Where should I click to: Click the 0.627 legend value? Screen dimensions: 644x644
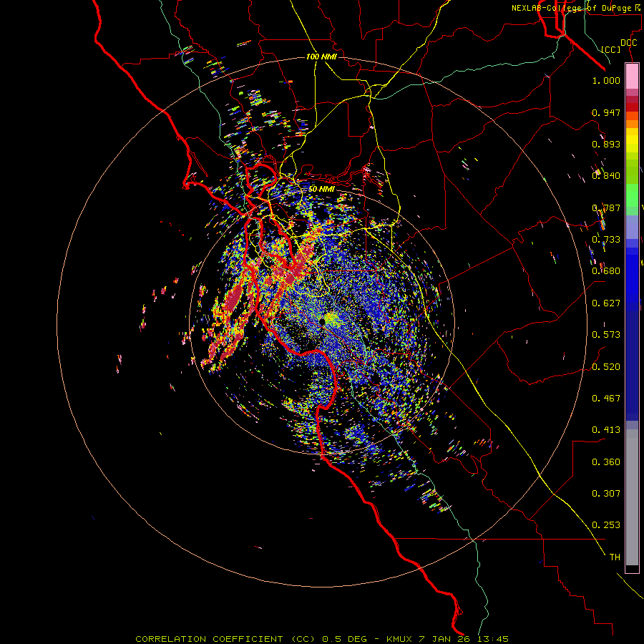pyautogui.click(x=606, y=303)
